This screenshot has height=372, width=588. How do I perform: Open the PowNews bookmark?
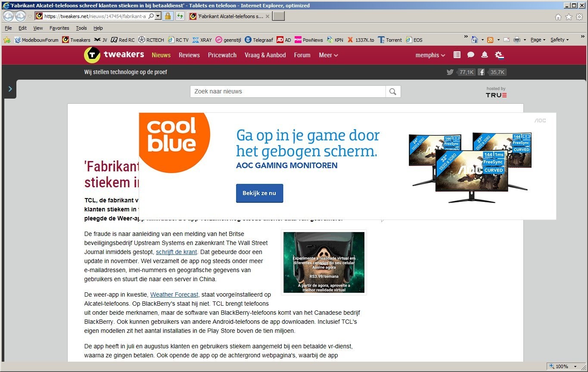309,40
